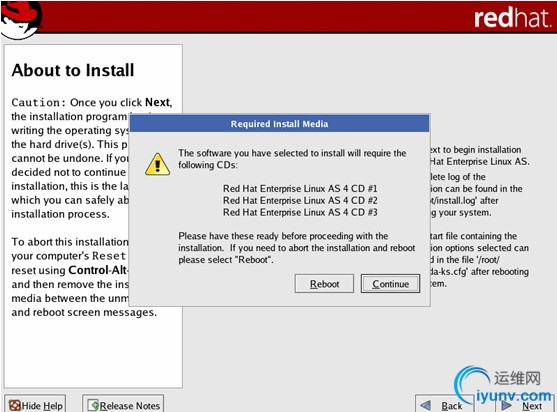The image size is (557, 412).
Task: Click the Hide Help button
Action: coord(35,405)
